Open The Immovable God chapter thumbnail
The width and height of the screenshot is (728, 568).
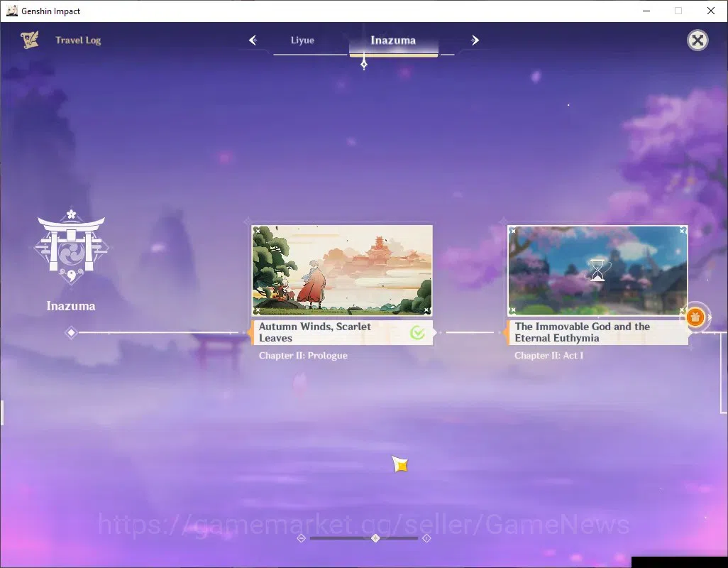click(x=597, y=271)
